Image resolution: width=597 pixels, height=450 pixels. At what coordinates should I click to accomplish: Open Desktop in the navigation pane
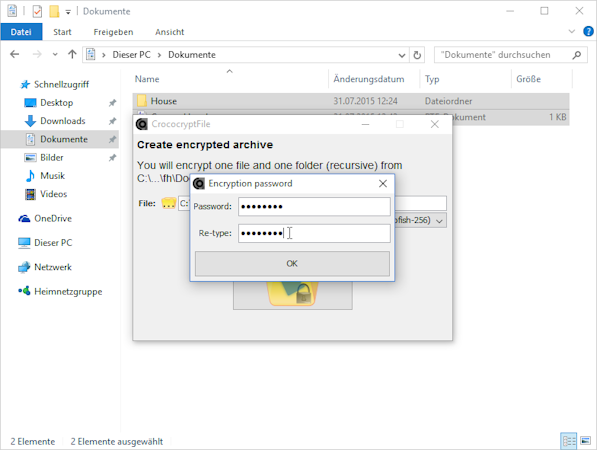[x=56, y=103]
